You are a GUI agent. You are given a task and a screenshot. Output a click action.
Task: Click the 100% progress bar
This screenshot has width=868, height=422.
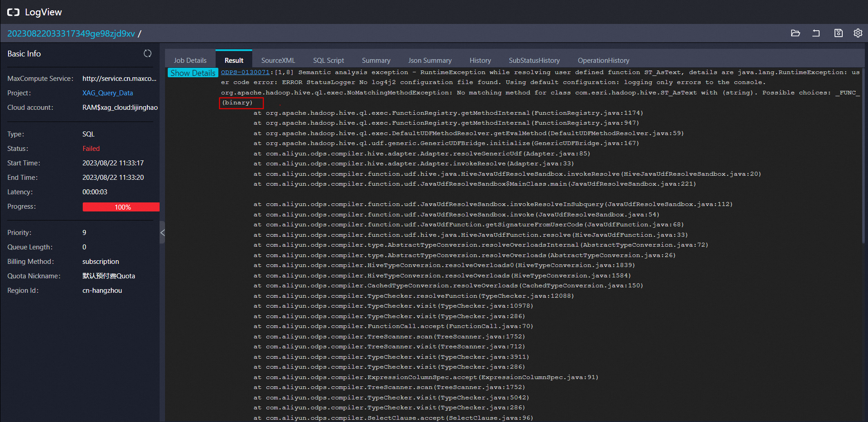click(121, 207)
